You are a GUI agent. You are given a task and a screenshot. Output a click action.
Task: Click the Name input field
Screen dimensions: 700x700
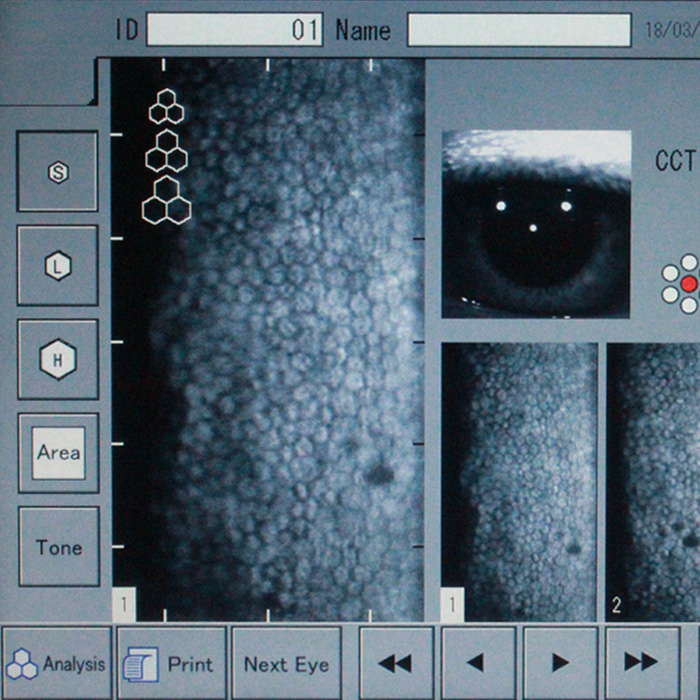[x=519, y=30]
